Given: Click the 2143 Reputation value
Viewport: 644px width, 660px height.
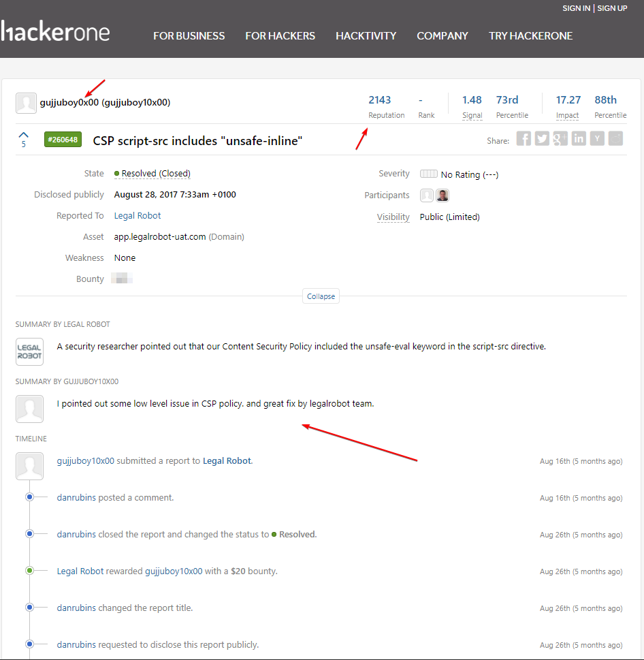Looking at the screenshot, I should point(379,99).
